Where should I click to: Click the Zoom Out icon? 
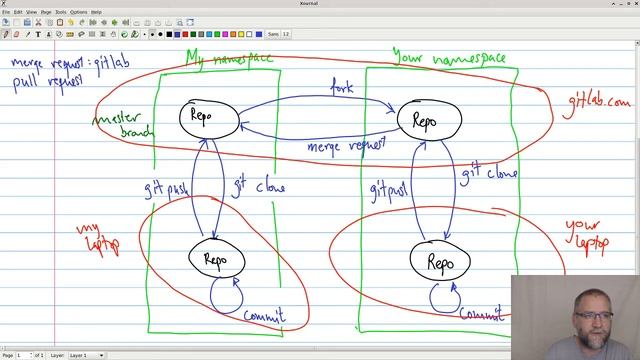[x=137, y=22]
